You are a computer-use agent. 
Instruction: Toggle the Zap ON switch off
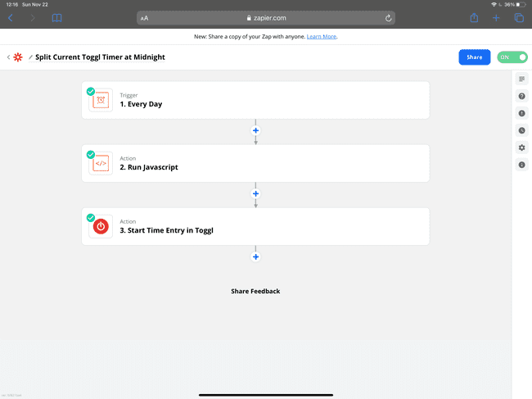[512, 57]
